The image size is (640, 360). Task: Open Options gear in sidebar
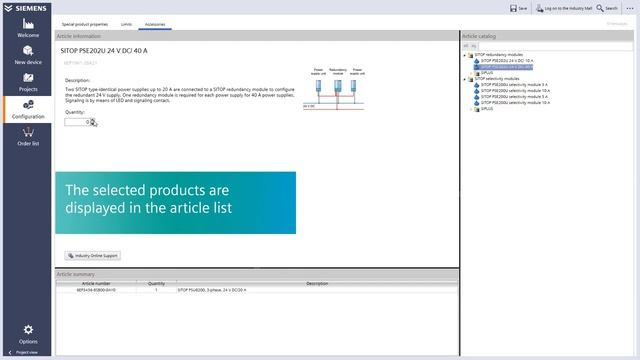click(28, 334)
